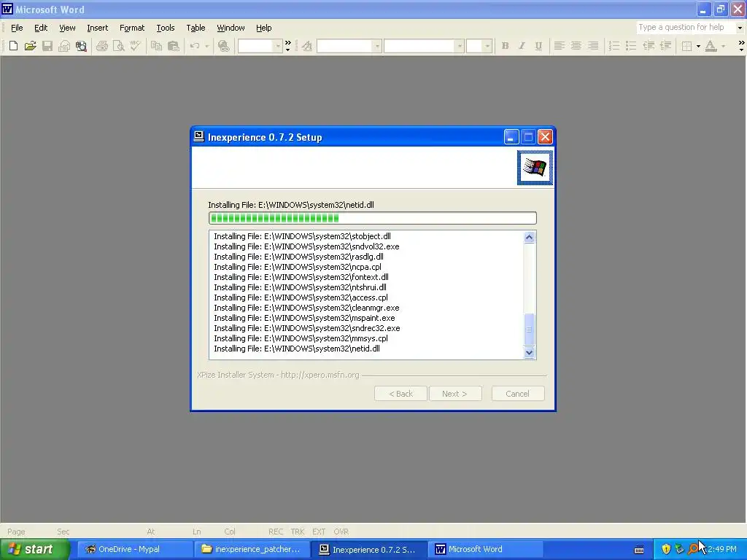Toggle Numbering list format
Viewport: 747px width, 560px height.
(x=614, y=46)
